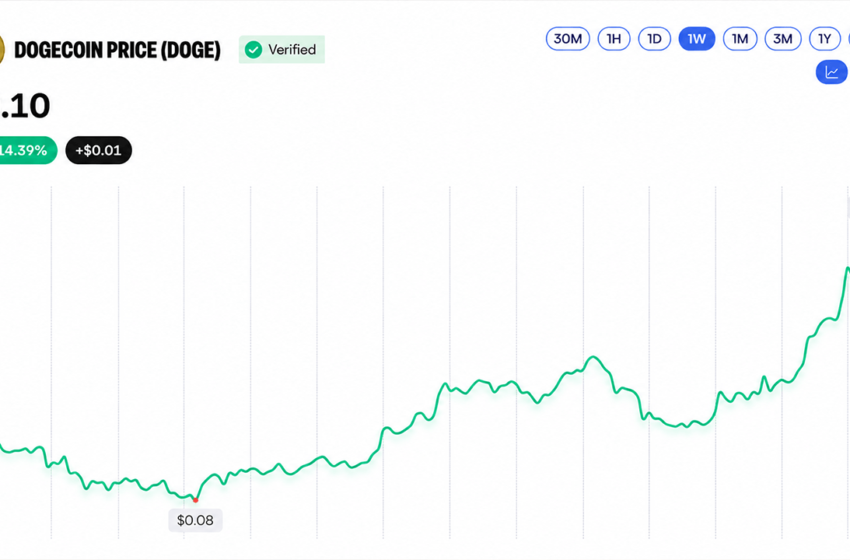The image size is (850, 560).
Task: Switch chart to 1D range
Action: pos(654,39)
